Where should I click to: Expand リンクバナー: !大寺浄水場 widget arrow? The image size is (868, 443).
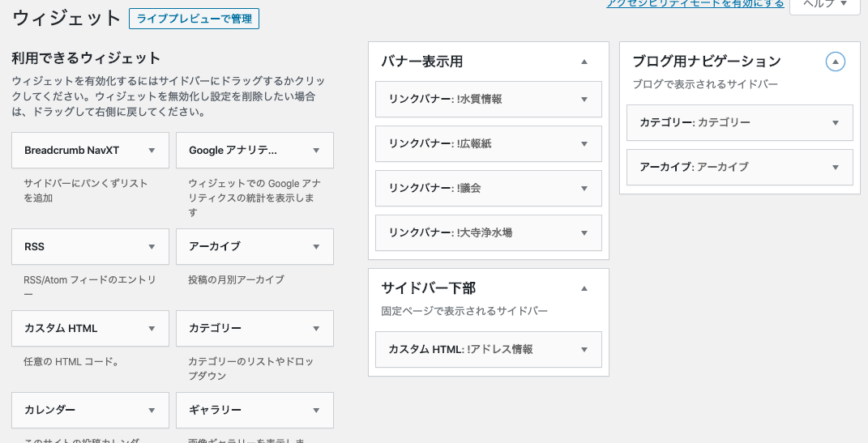click(584, 233)
